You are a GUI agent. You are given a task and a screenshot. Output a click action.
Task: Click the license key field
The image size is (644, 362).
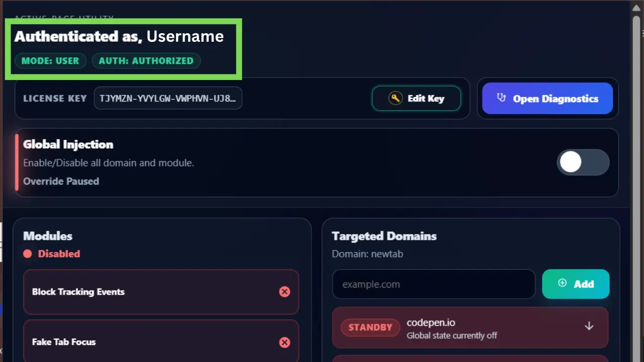tap(168, 99)
